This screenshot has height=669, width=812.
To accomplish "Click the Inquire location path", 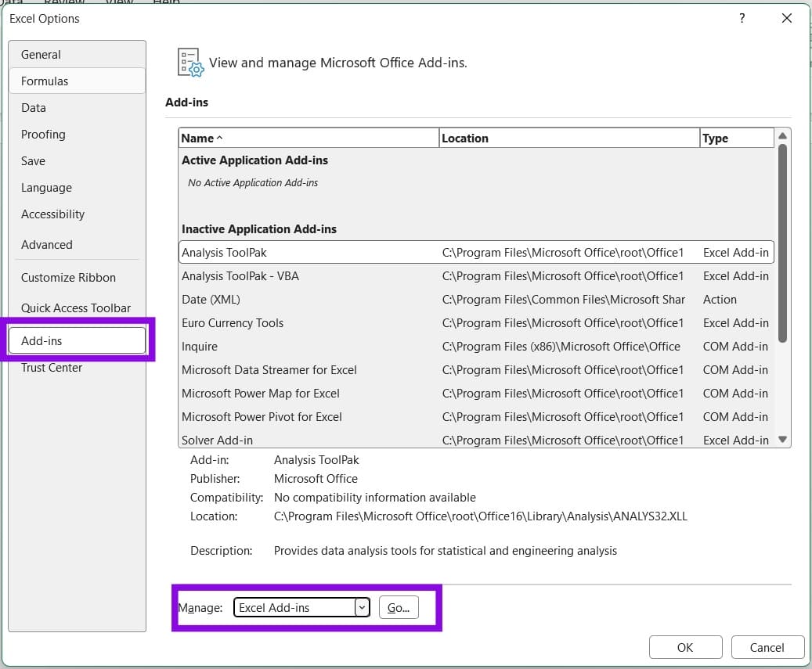I will pyautogui.click(x=561, y=346).
